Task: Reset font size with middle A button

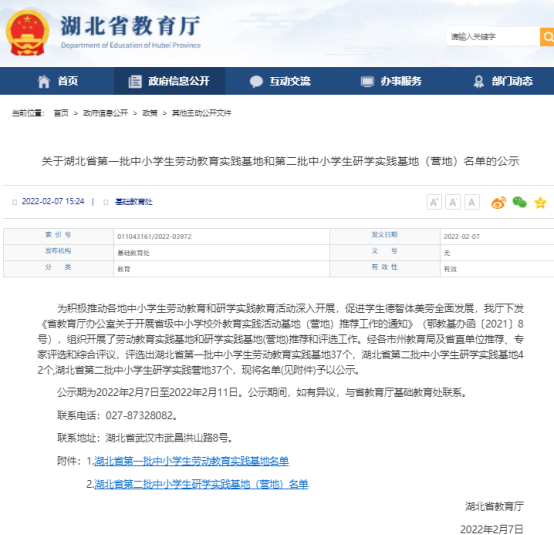Action: (x=453, y=202)
